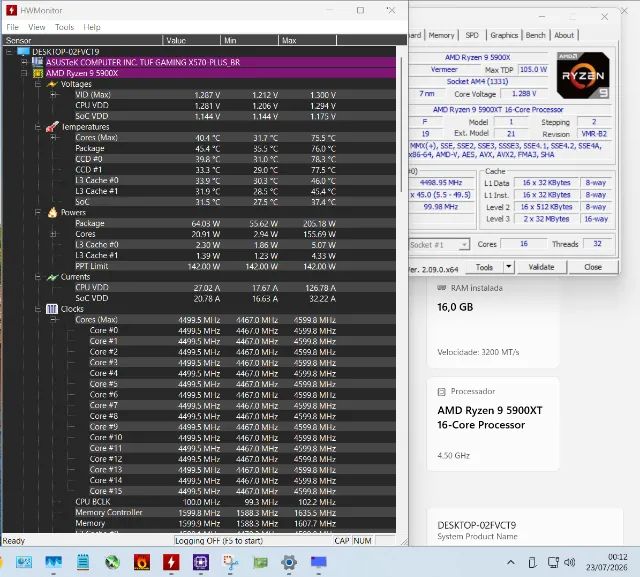Switch to the SPD tab in CPU-Z
This screenshot has width=640, height=577.
(x=472, y=35)
